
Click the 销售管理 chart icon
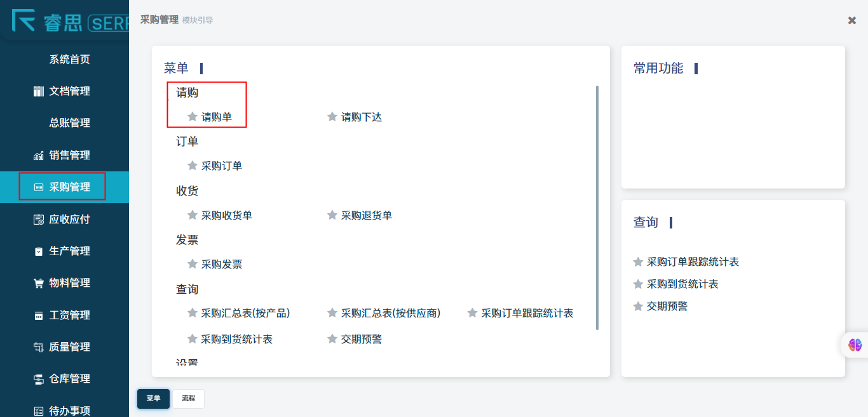[x=38, y=156]
